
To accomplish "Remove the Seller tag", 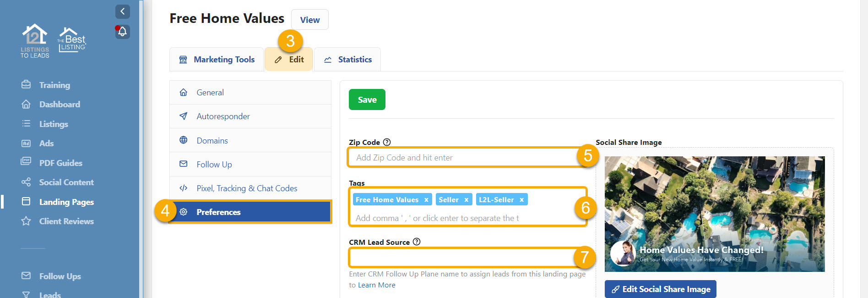I will 466,200.
